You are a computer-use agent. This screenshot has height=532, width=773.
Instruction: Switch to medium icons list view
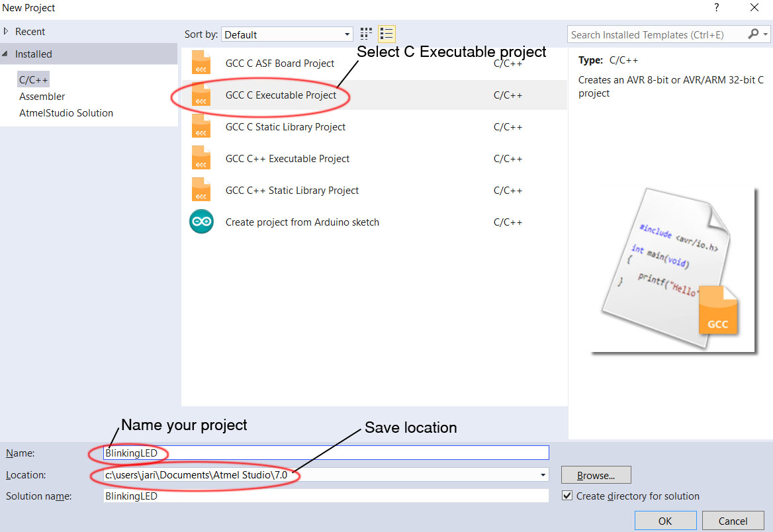point(386,34)
